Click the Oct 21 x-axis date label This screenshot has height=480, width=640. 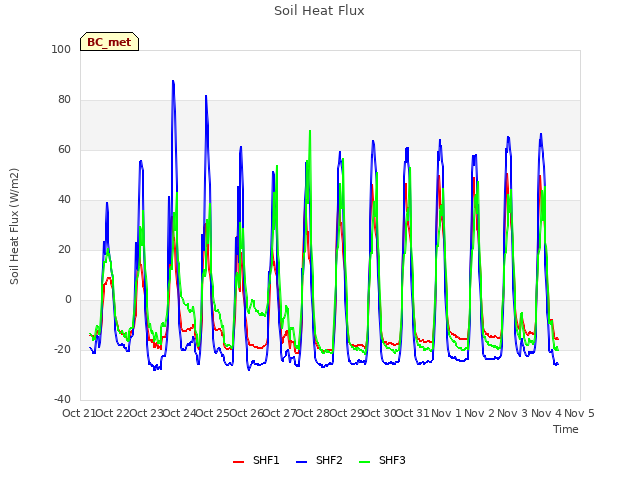pos(79,413)
